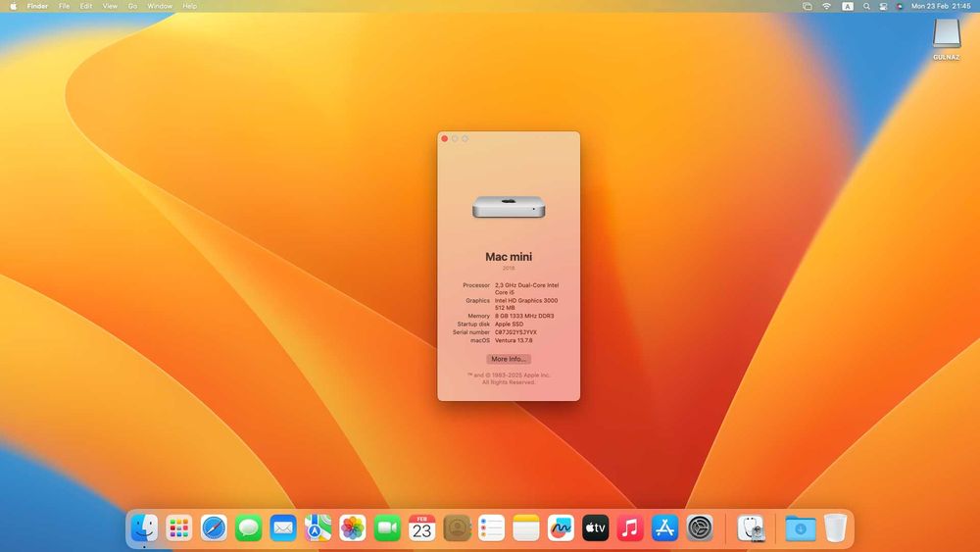This screenshot has width=980, height=552.
Task: Open Spotlight search in menu bar
Action: (866, 6)
